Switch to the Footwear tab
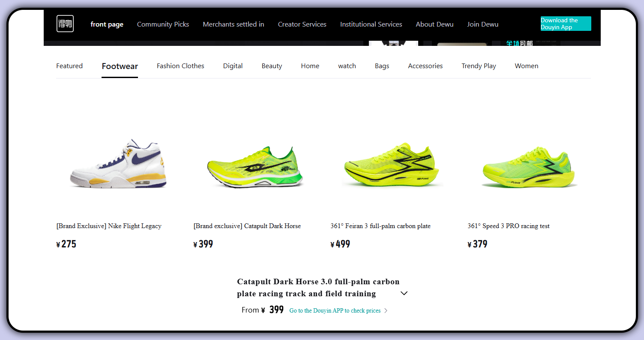The width and height of the screenshot is (644, 340). coord(120,66)
